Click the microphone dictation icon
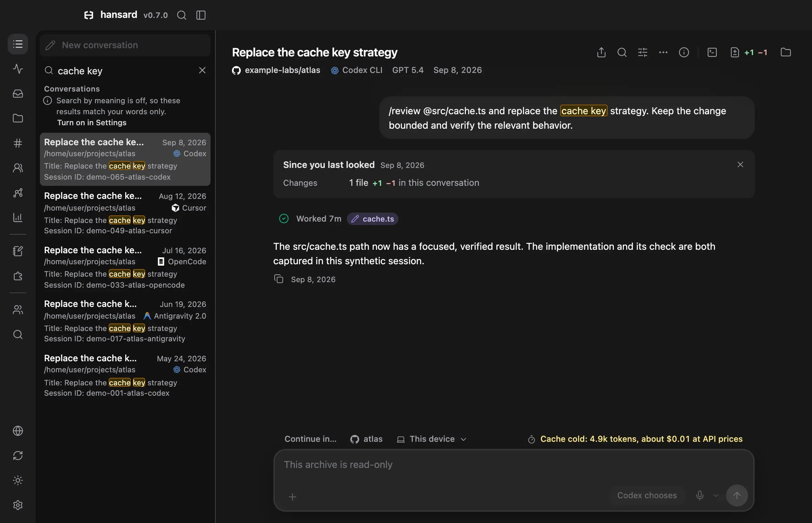Viewport: 812px width, 523px height. pyautogui.click(x=700, y=495)
